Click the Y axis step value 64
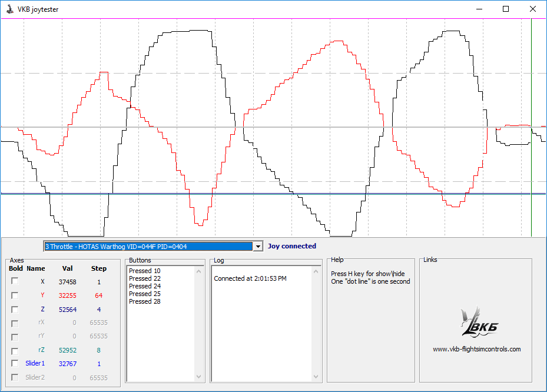 (x=99, y=295)
